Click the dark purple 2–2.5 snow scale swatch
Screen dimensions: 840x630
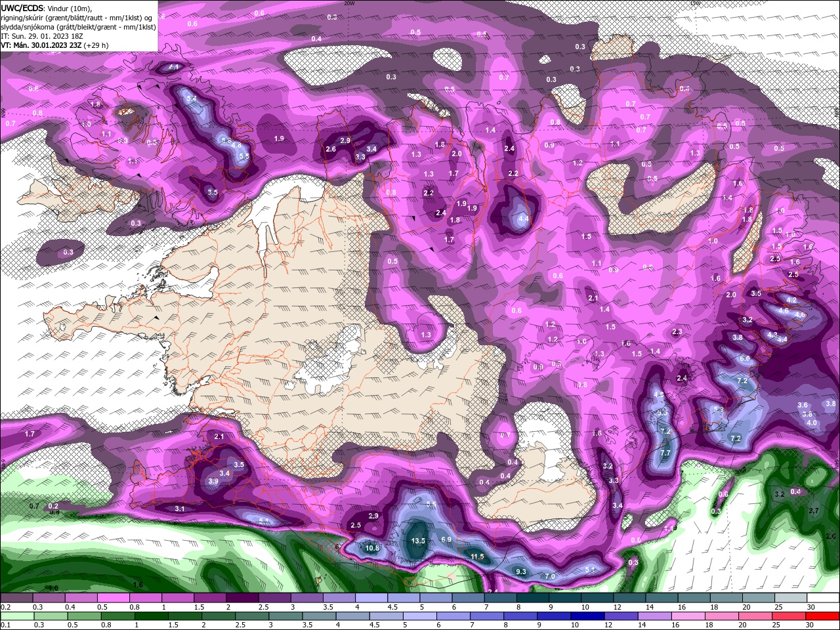coord(242,598)
